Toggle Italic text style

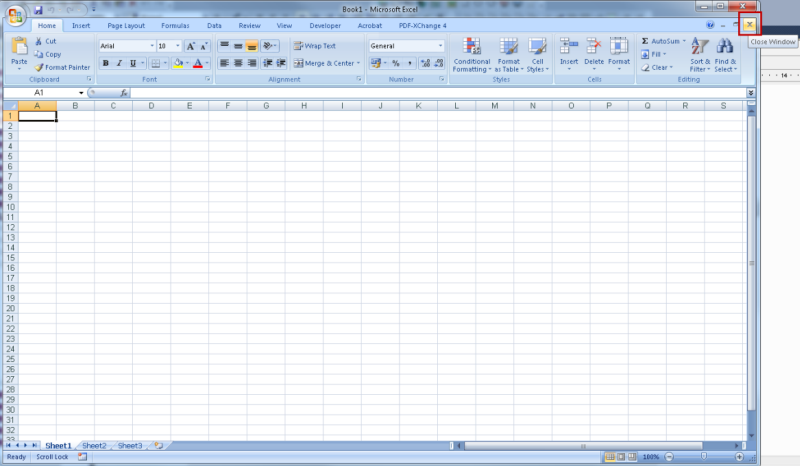[119, 63]
